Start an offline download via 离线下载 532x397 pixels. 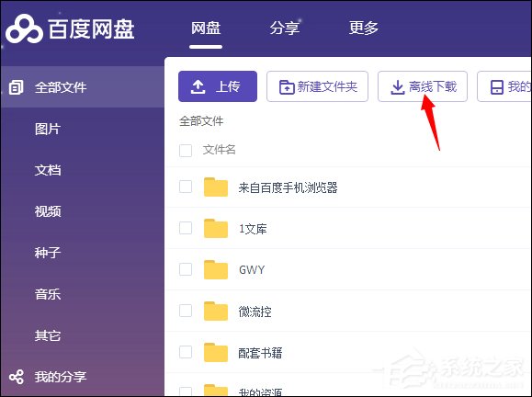[x=423, y=86]
